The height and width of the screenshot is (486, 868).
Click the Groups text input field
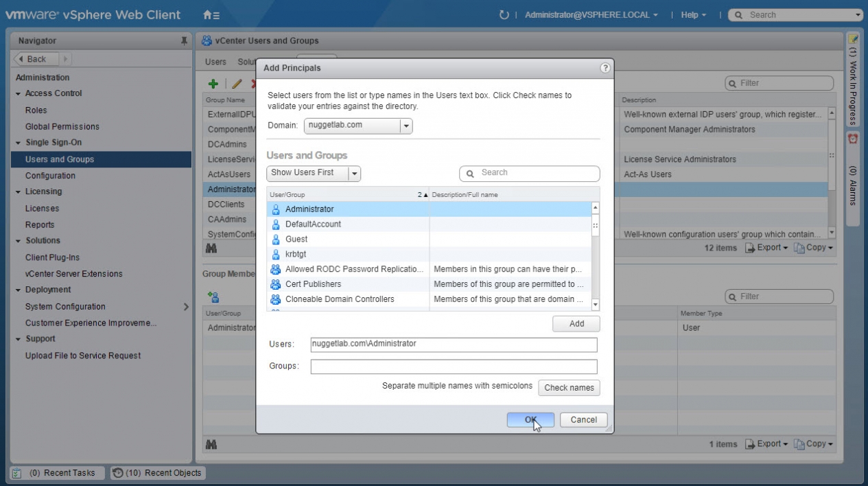pos(454,367)
